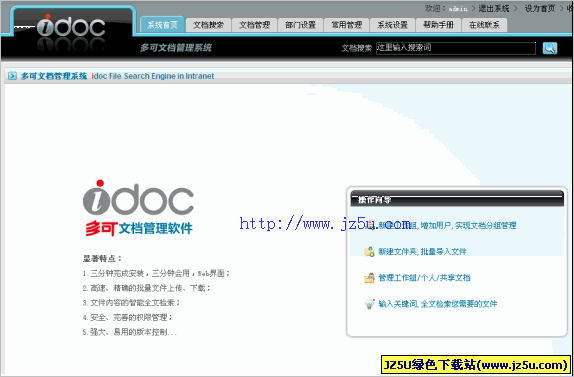Focus the 文档搜索 search input field
The image size is (574, 377).
(x=456, y=48)
